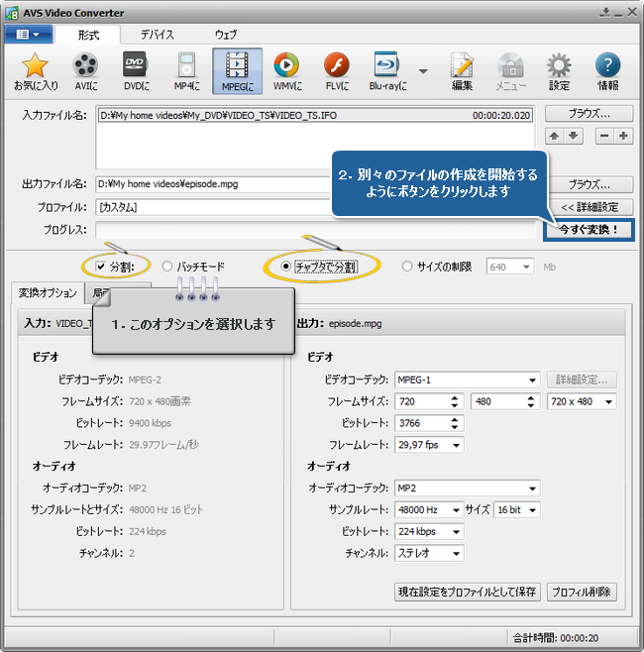The image size is (644, 652).
Task: Toggle the 分割 checkbox
Action: pyautogui.click(x=100, y=267)
